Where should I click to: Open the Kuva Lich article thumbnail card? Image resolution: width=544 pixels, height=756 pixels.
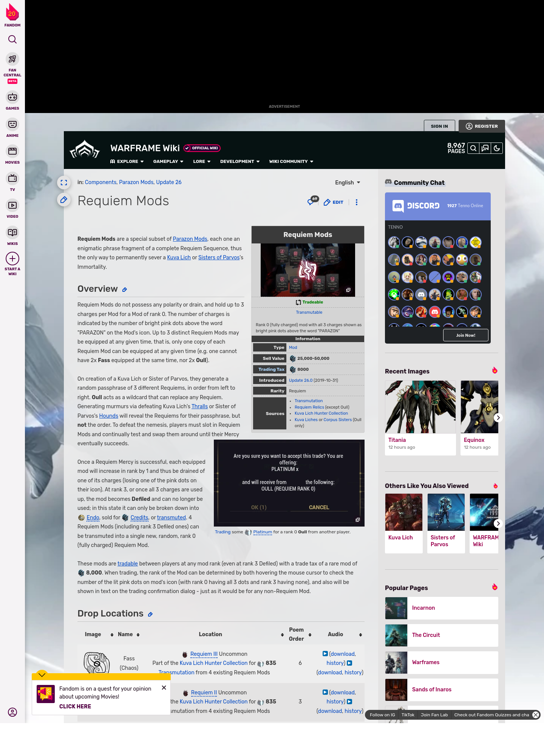click(404, 523)
